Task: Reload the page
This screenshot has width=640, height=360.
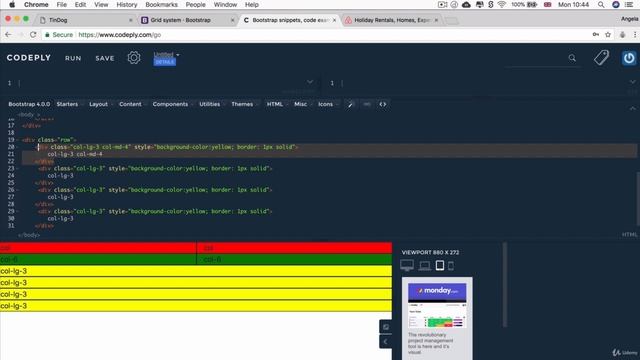Action: (33, 35)
